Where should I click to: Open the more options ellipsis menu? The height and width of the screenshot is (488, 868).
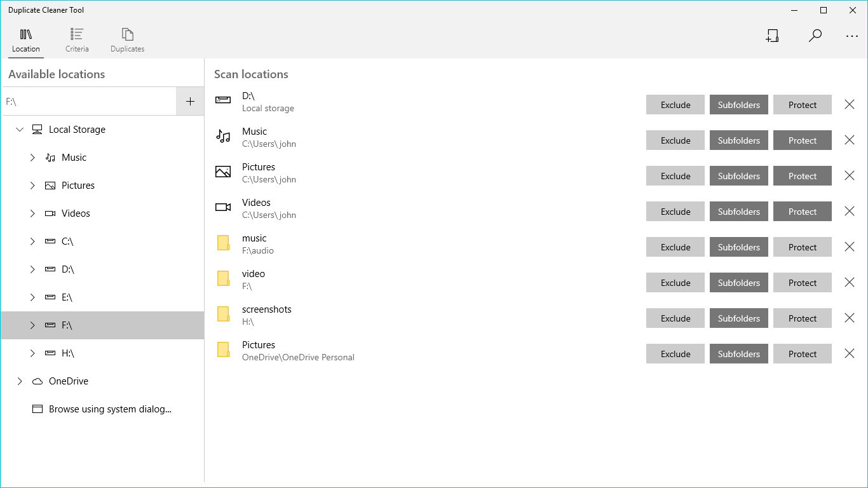tap(852, 36)
